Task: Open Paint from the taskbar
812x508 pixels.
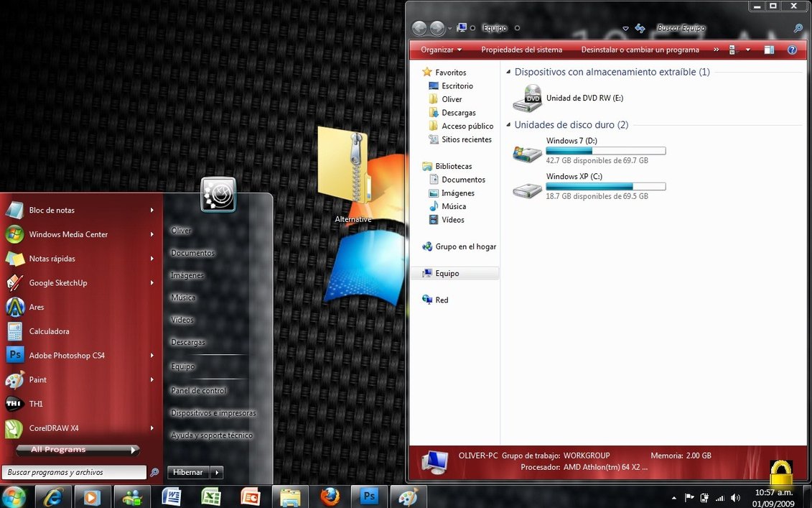Action: click(x=408, y=497)
